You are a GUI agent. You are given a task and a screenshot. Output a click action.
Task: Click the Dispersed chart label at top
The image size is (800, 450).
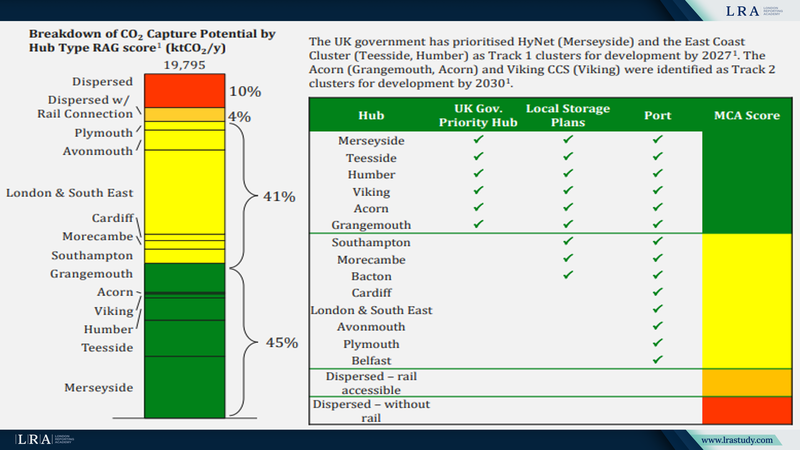102,82
